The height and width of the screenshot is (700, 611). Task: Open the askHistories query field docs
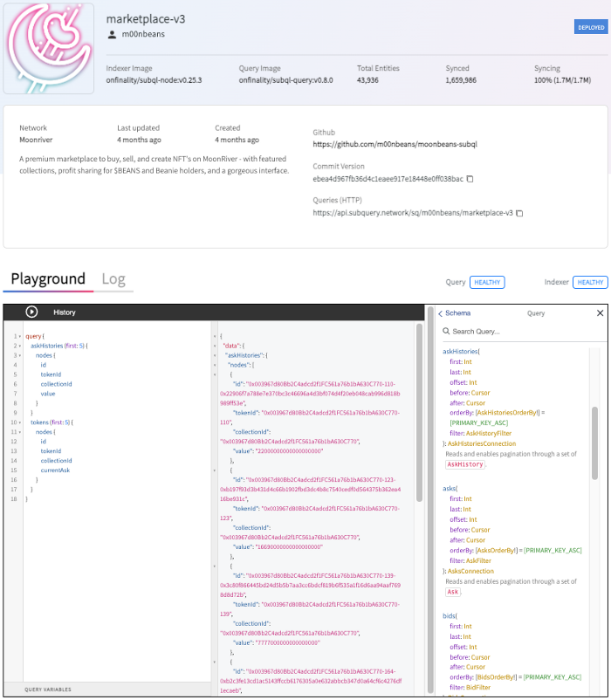(x=460, y=352)
